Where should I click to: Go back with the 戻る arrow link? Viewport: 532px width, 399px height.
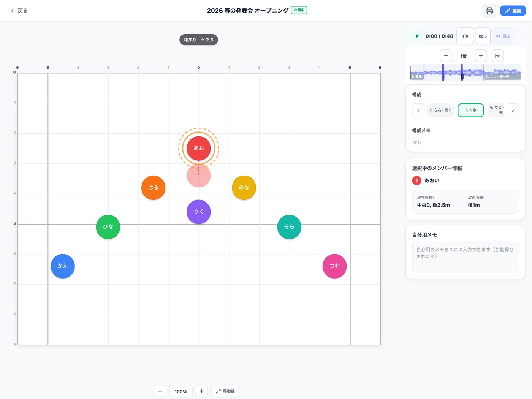pos(19,11)
